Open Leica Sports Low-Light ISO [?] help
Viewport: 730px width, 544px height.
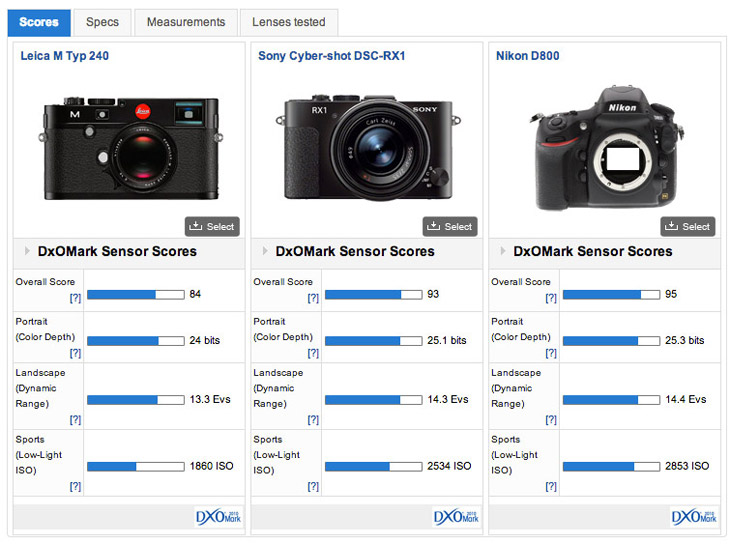click(x=75, y=487)
